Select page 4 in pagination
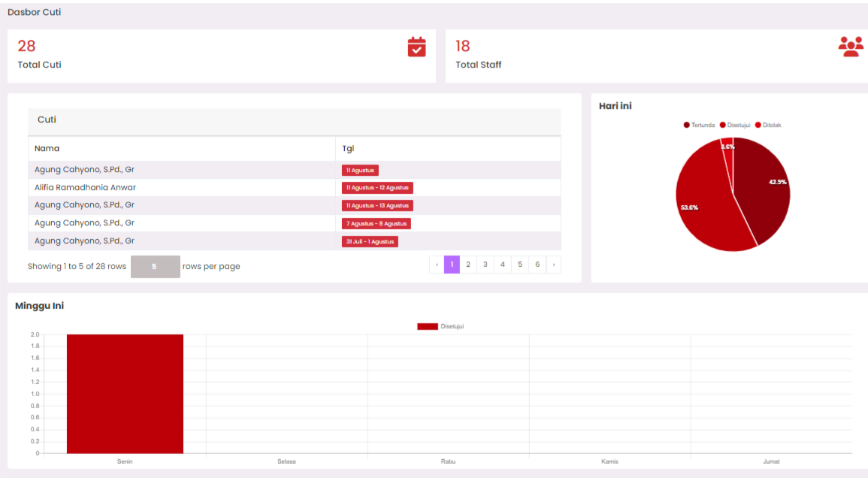868x478 pixels. point(503,265)
